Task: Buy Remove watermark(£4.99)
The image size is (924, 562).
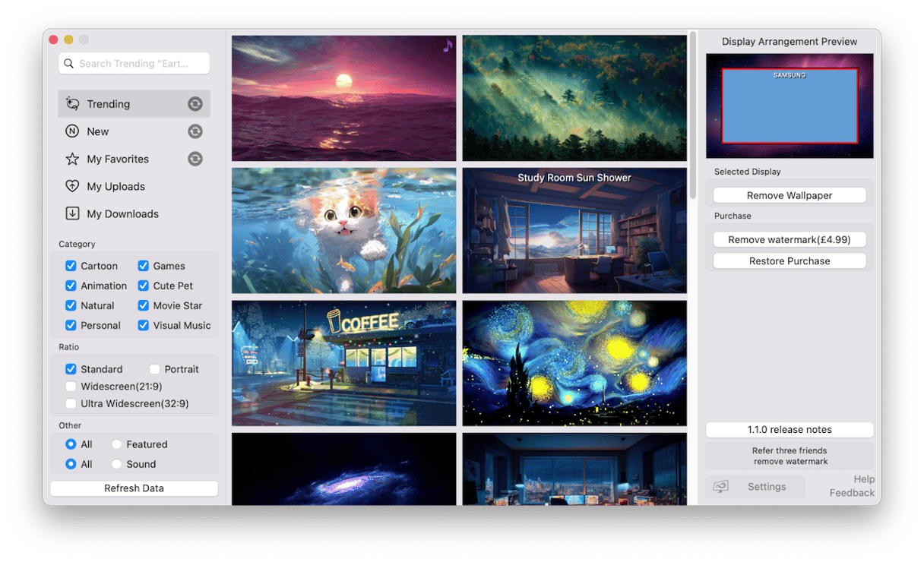Action: (x=790, y=239)
